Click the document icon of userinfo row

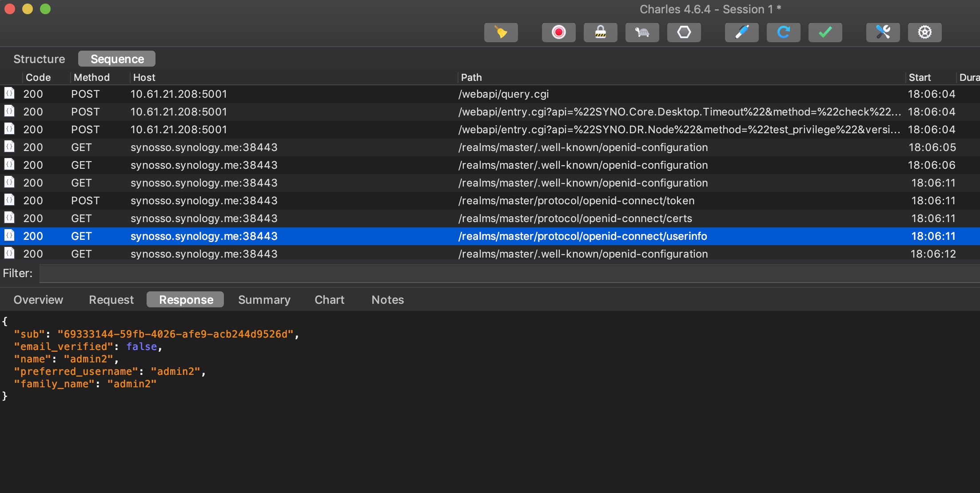tap(9, 235)
